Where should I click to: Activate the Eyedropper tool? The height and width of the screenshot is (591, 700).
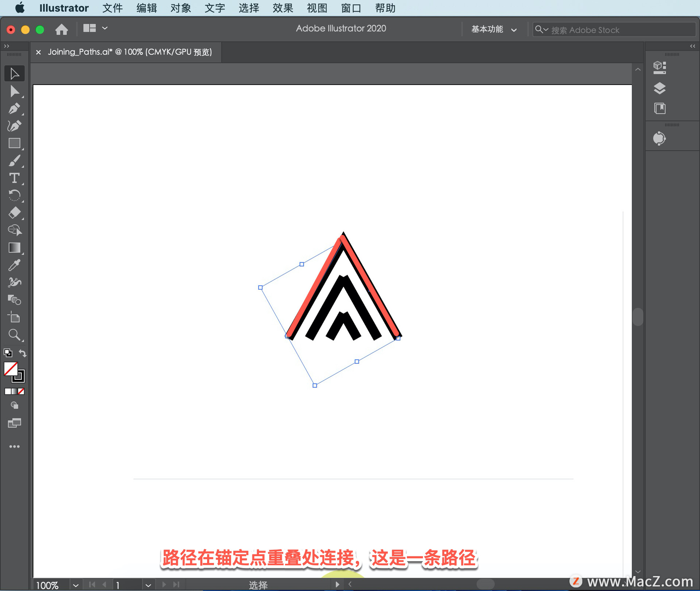(14, 265)
